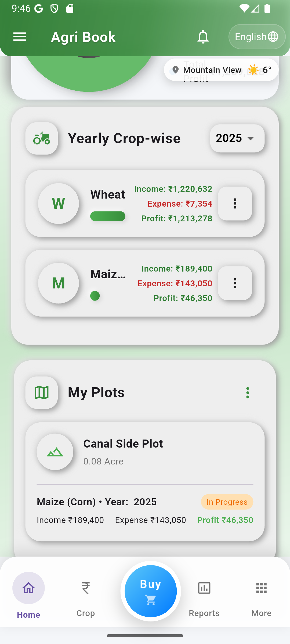Tap the Maize 'M' avatar circle
Viewport: 290px width, 644px height.
click(x=59, y=283)
